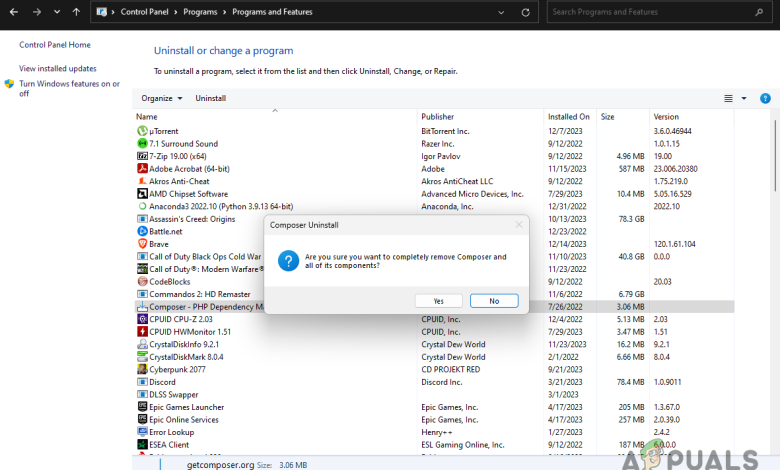Open the Organize dropdown menu
The image size is (780, 470).
[x=162, y=99]
